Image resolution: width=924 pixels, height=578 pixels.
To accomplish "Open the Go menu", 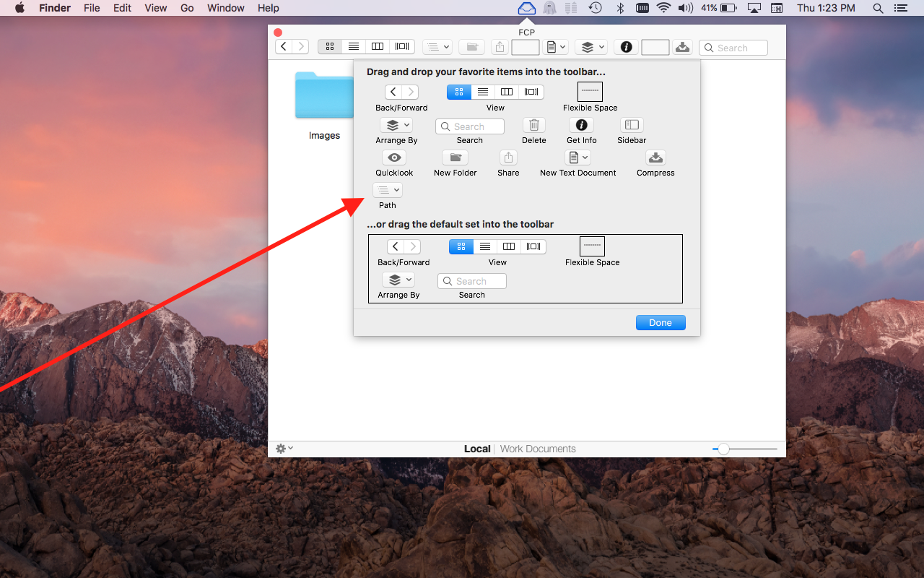I will pyautogui.click(x=187, y=8).
